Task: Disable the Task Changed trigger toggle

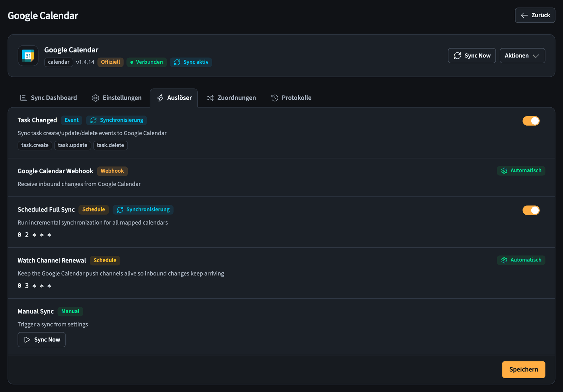Action: [x=531, y=121]
